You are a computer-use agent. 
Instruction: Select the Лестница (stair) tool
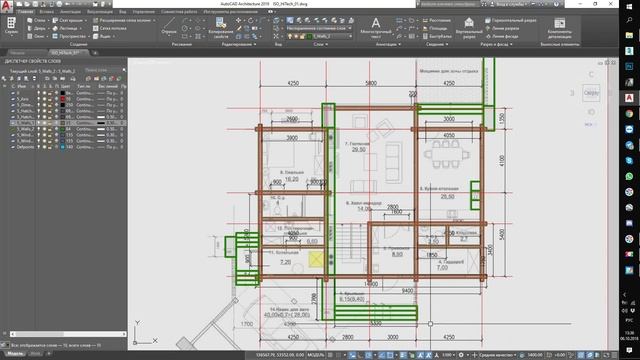(x=65, y=28)
